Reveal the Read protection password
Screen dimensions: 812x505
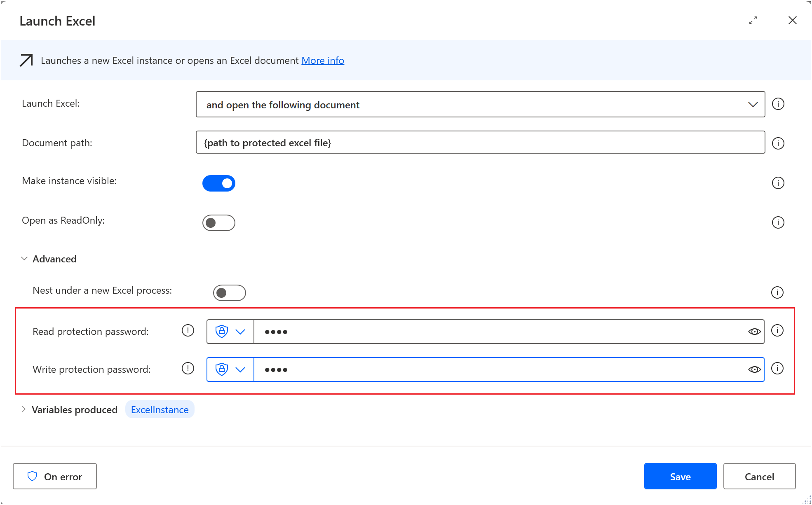click(754, 331)
